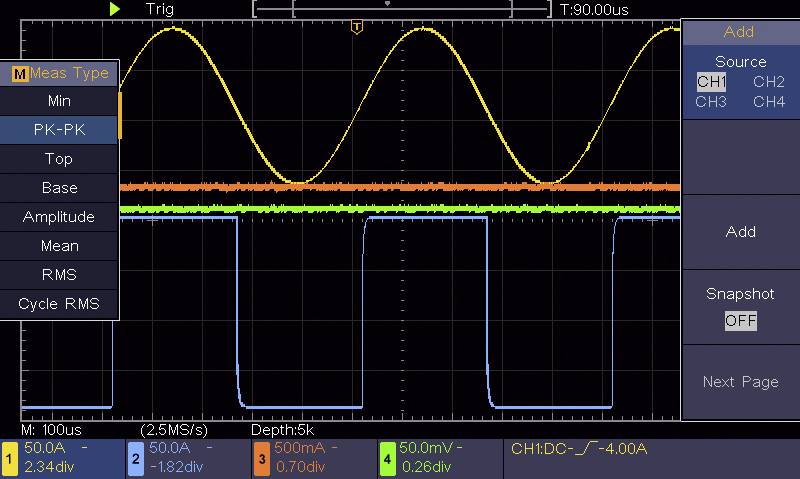Click the green channel 4 badge

coord(387,459)
